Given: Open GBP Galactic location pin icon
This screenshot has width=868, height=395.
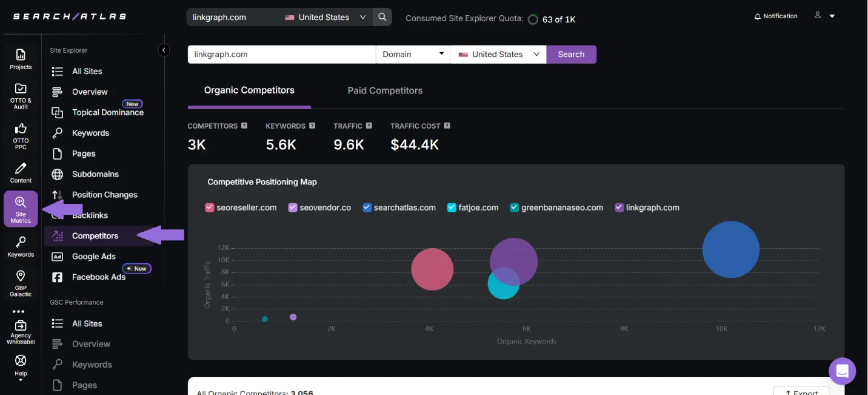Looking at the screenshot, I should pos(21,283).
